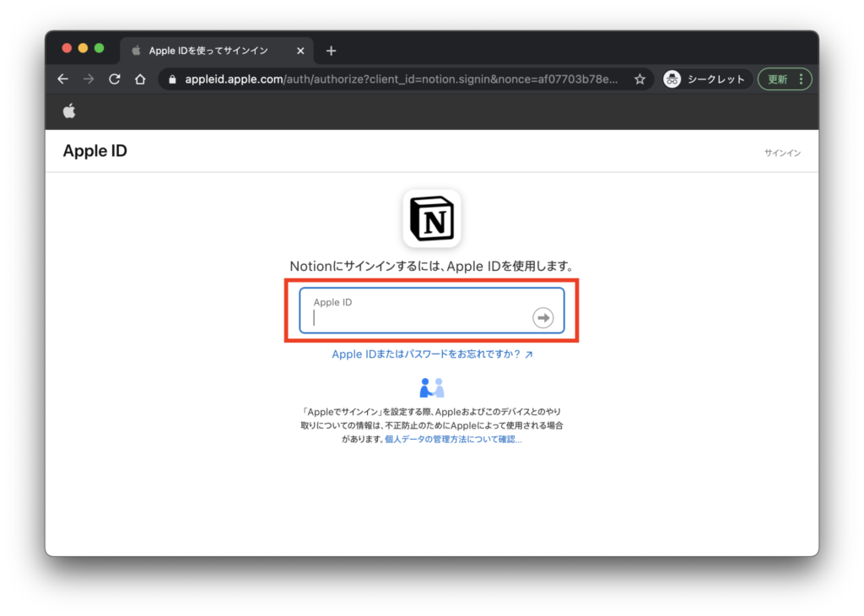Minimize window with the yellow button
864x616 pixels.
point(84,48)
